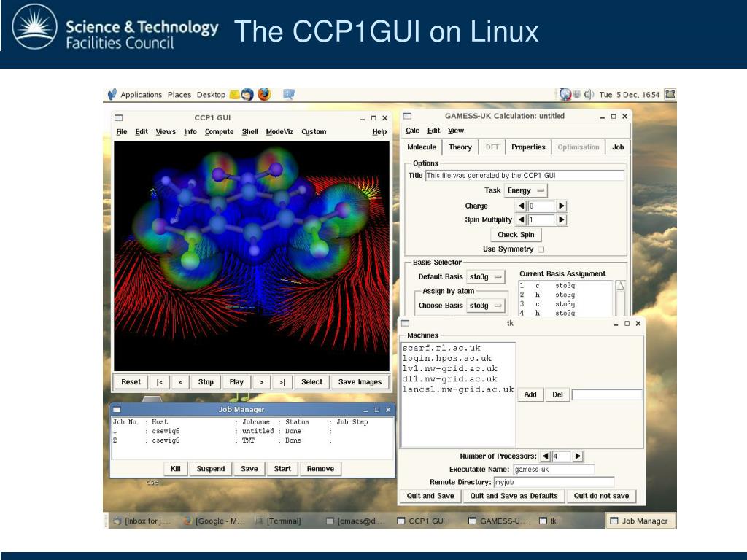Open the Choose Basis sto3g dropdown

(x=485, y=306)
